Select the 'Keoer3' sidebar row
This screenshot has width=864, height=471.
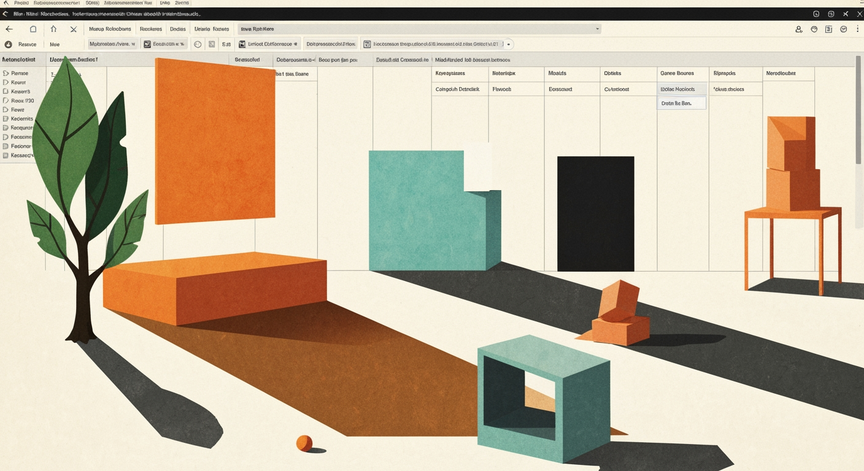pos(20,91)
